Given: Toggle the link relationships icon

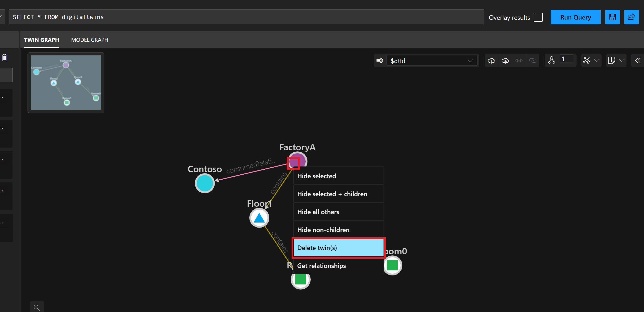Looking at the screenshot, I should pyautogui.click(x=533, y=61).
